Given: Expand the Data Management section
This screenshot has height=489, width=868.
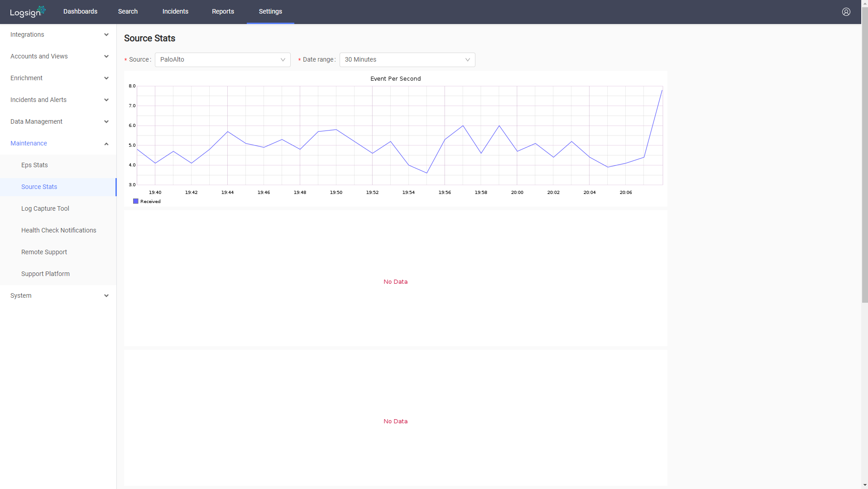Looking at the screenshot, I should pyautogui.click(x=58, y=121).
